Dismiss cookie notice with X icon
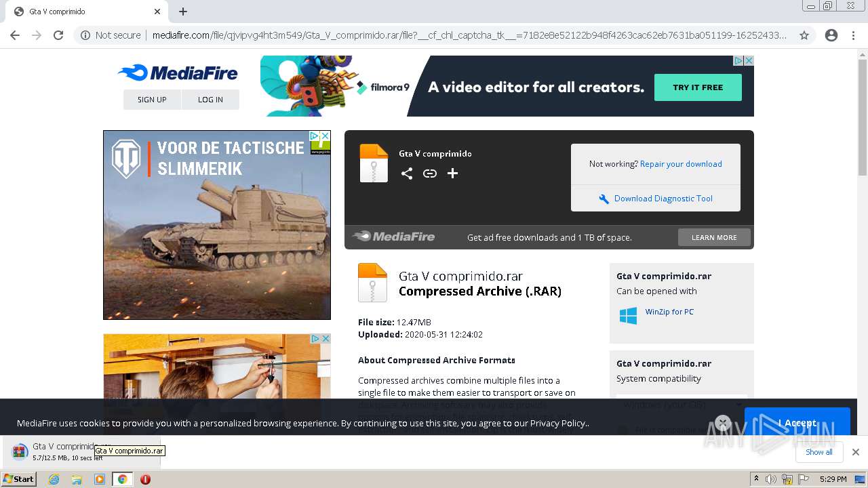The width and height of the screenshot is (868, 488). (x=723, y=423)
